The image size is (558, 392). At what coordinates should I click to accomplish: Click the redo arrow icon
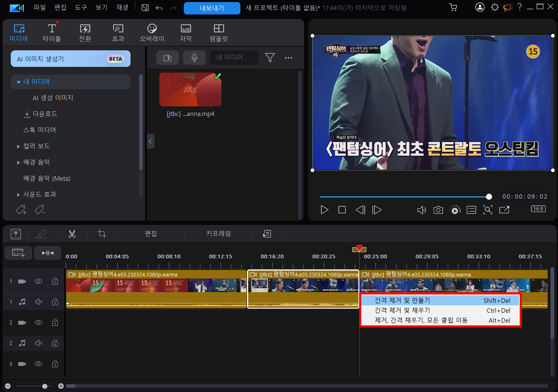click(173, 8)
